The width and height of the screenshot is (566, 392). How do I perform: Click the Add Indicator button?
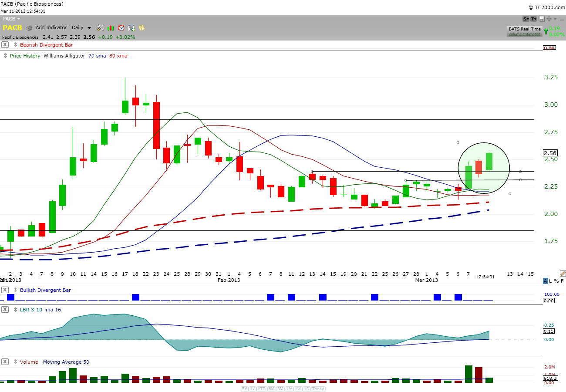click(51, 27)
